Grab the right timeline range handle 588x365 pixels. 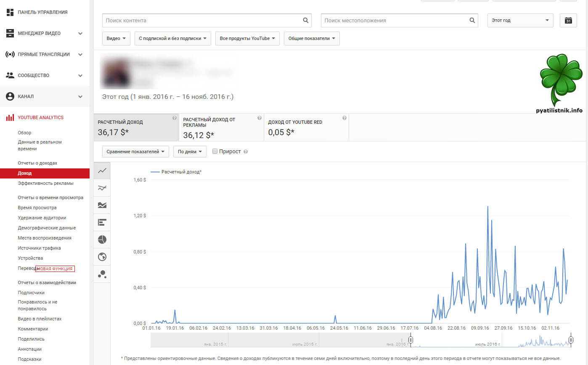tap(571, 340)
